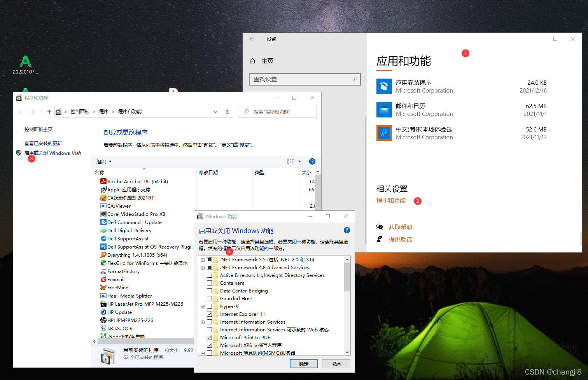
Task: Click the Dell Command | Update icon
Action: coord(103,222)
